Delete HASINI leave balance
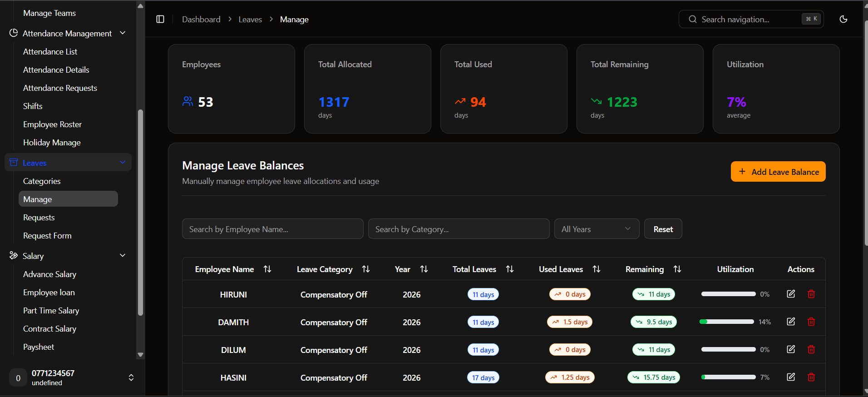The width and height of the screenshot is (868, 397). coord(811,377)
